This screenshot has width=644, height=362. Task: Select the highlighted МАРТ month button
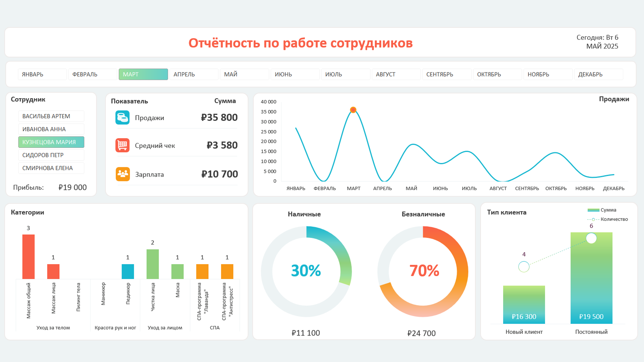click(x=143, y=74)
